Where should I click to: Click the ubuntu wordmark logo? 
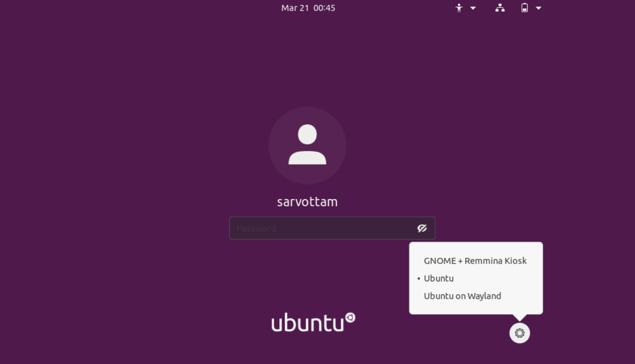307,323
